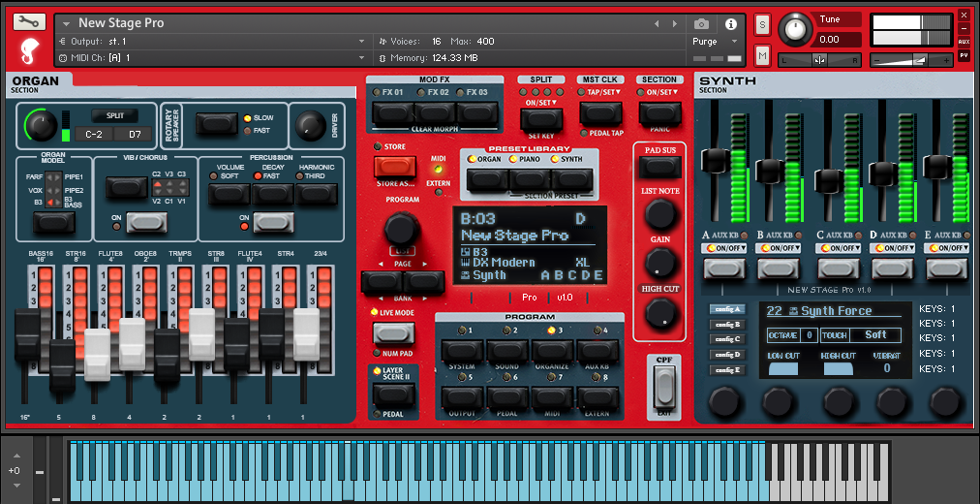The image size is (980, 504).
Task: Open the wrench instrument edit mode
Action: tap(29, 22)
